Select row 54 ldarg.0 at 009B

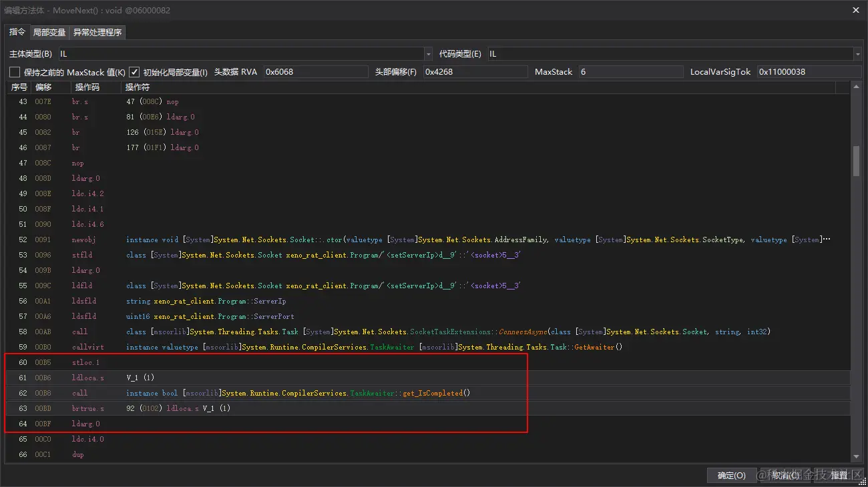pos(428,270)
